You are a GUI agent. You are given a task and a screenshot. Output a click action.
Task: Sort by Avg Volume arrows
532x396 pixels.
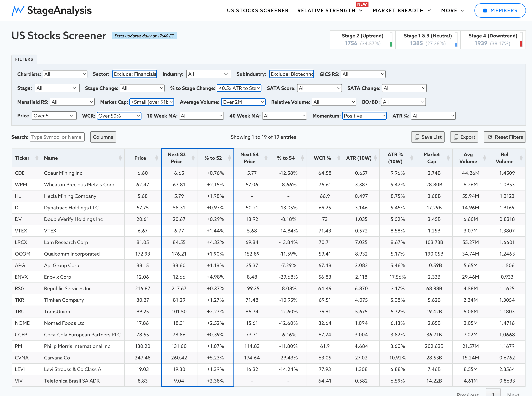pyautogui.click(x=485, y=158)
